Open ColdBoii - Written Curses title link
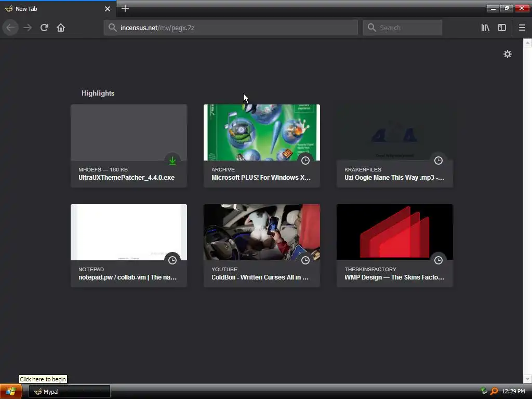Viewport: 532px width, 399px height. point(260,277)
